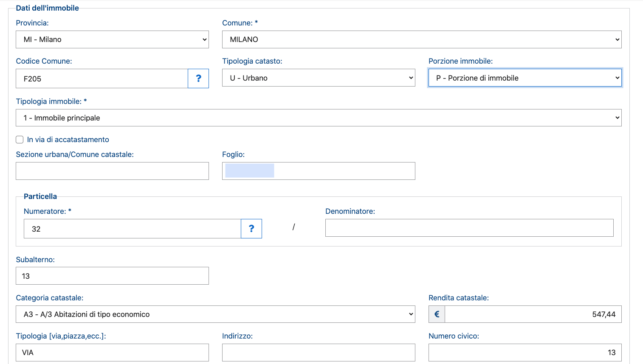The height and width of the screenshot is (364, 643).
Task: Click the empty Denominatore field
Action: (x=469, y=228)
